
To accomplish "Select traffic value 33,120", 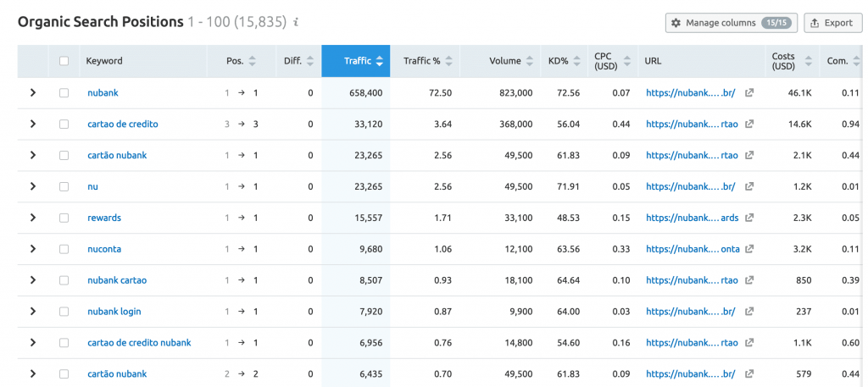I will click(369, 124).
